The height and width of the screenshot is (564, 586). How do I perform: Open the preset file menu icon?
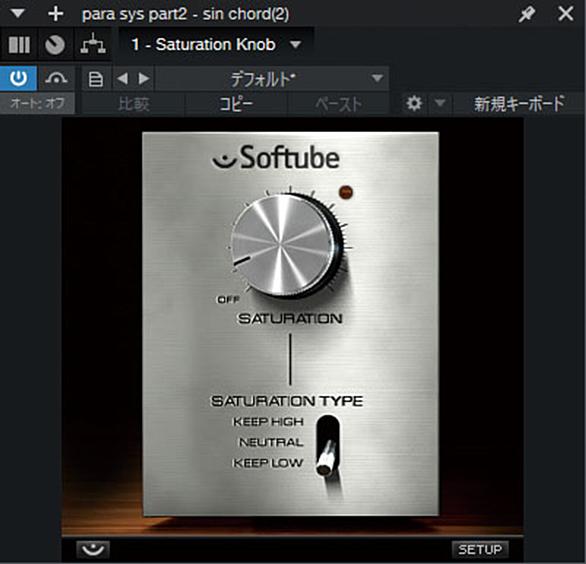[x=96, y=79]
